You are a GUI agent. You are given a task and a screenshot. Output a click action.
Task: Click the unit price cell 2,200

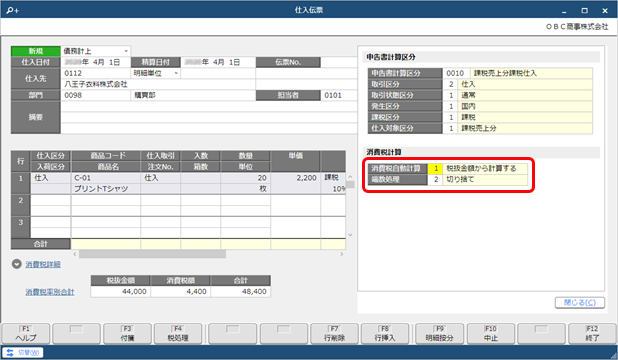295,178
